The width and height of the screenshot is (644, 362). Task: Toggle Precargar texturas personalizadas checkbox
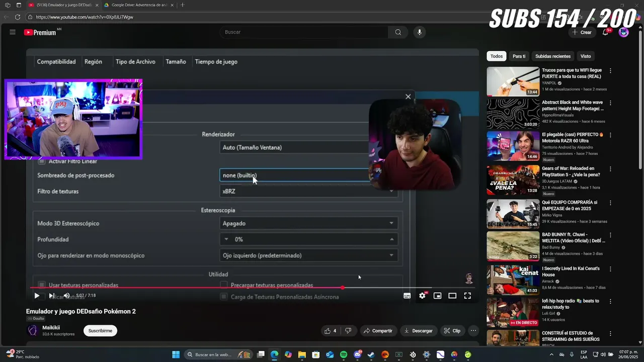224,285
